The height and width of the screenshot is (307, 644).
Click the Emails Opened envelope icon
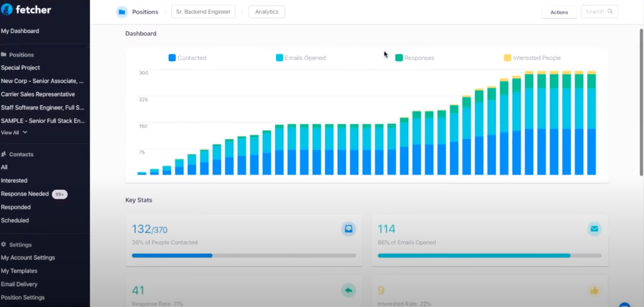(594, 229)
